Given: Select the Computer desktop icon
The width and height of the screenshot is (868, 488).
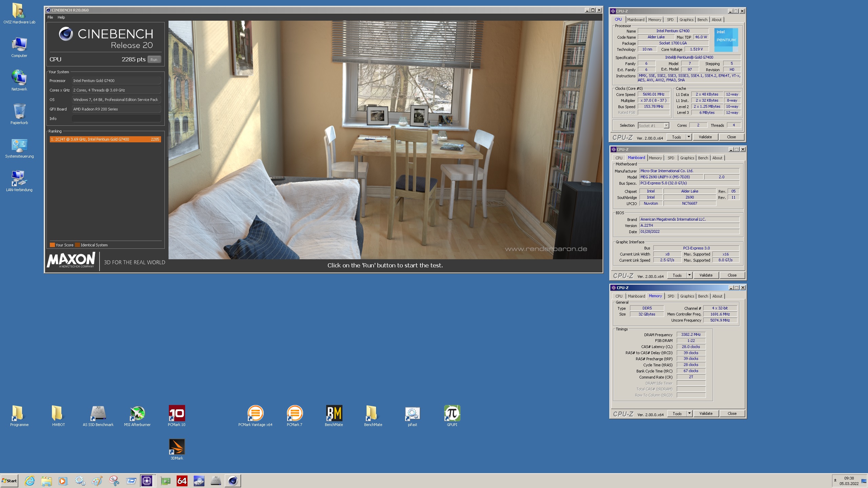Looking at the screenshot, I should [19, 47].
